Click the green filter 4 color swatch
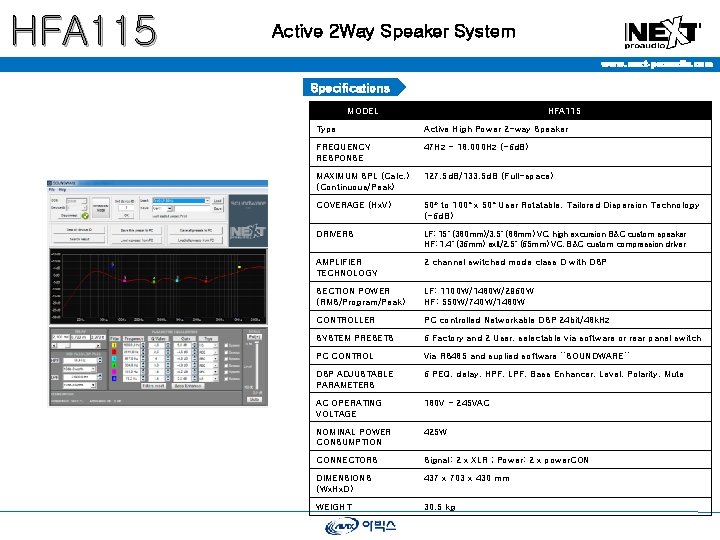720x540 pixels. (114, 365)
